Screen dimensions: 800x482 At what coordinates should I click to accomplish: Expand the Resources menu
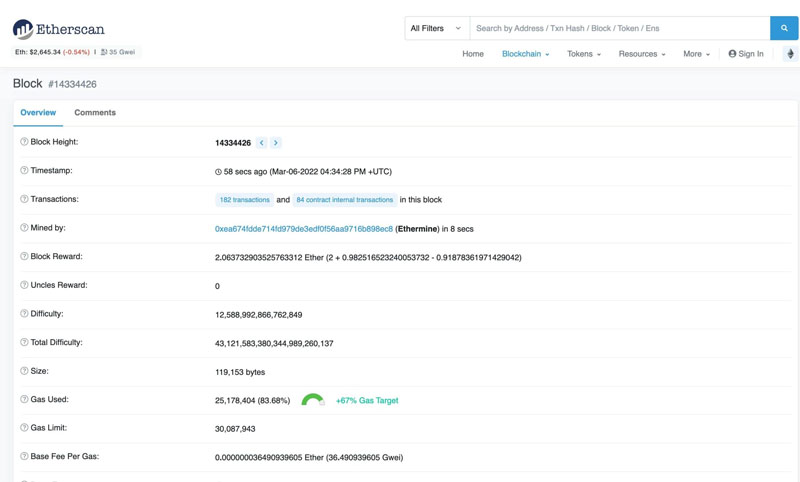coord(642,54)
